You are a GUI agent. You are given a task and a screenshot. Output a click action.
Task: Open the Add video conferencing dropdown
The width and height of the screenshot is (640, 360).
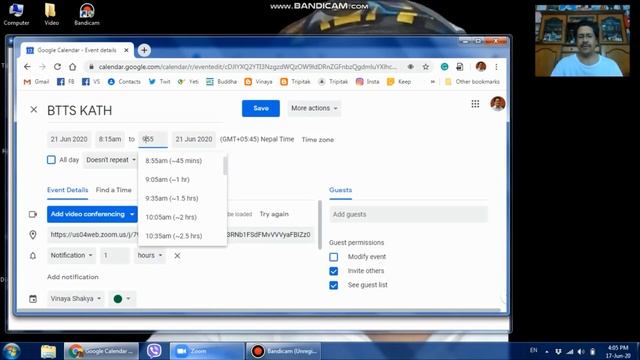[x=92, y=214]
